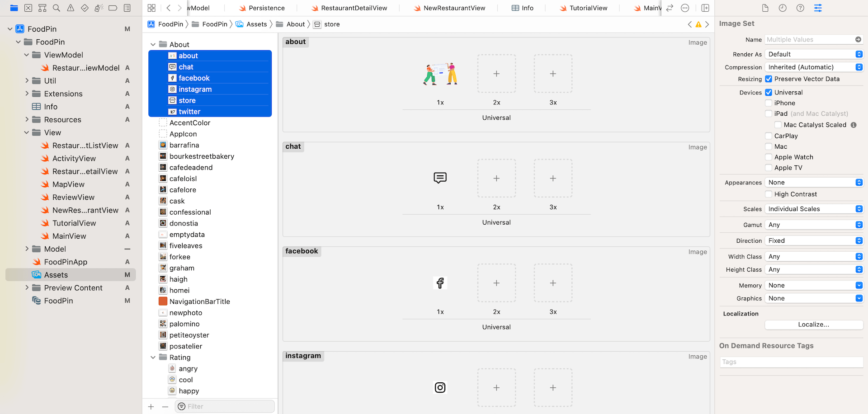Open the Find navigator
Image resolution: width=868 pixels, height=414 pixels.
pos(56,8)
